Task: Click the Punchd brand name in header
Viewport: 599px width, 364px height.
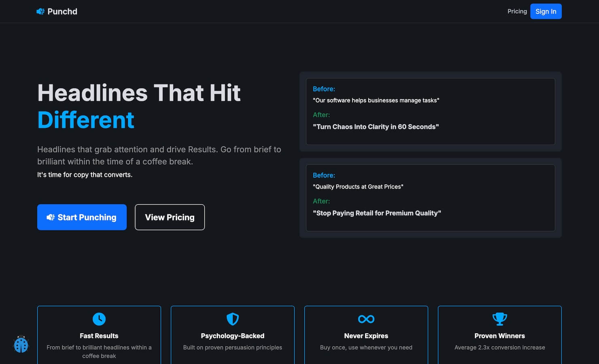Action: pyautogui.click(x=62, y=11)
